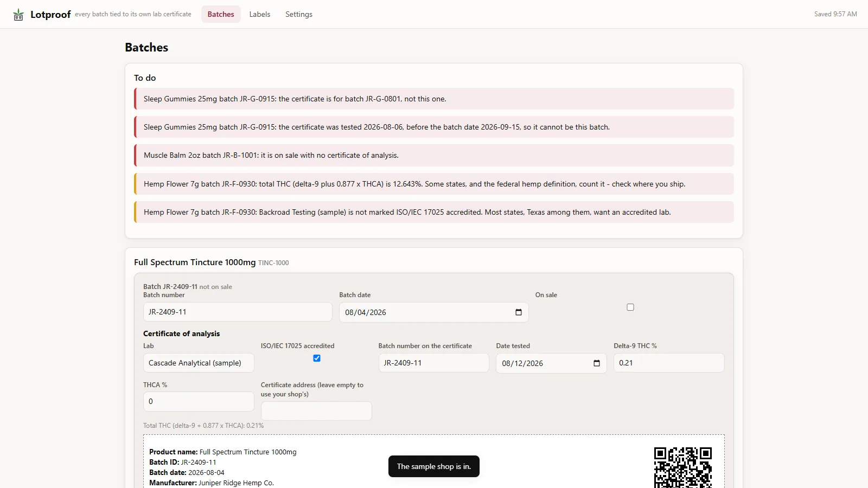Viewport: 868px width, 488px height.
Task: Click the THCA % input field
Action: (x=199, y=401)
